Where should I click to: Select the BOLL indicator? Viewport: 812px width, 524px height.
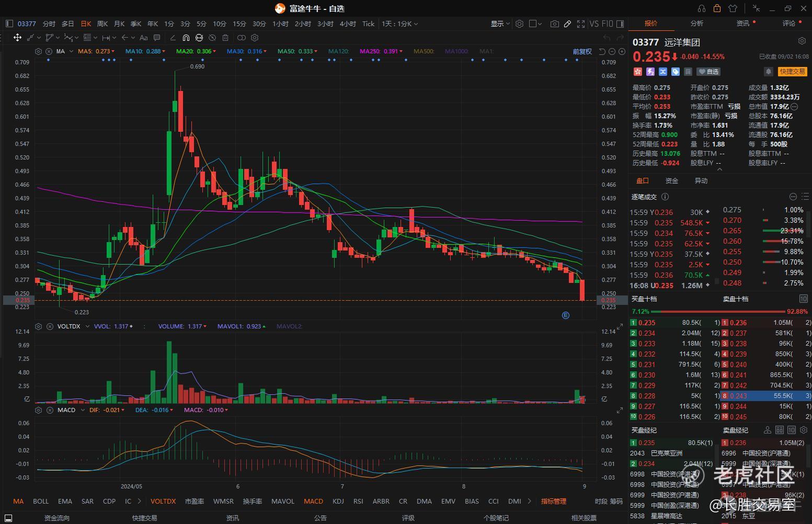tap(41, 501)
